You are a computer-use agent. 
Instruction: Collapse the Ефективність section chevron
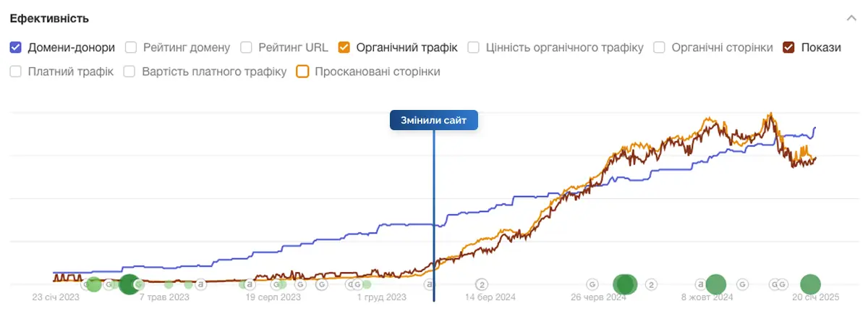tap(851, 18)
